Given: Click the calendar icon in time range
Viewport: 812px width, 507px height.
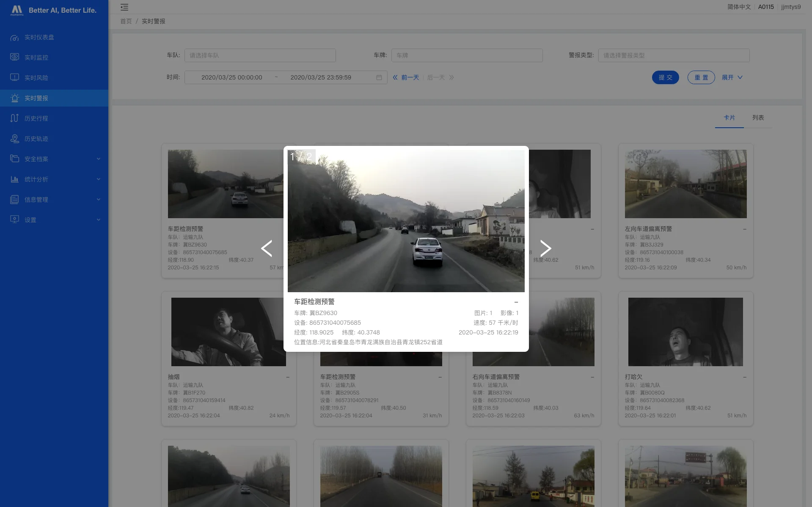Looking at the screenshot, I should (379, 77).
